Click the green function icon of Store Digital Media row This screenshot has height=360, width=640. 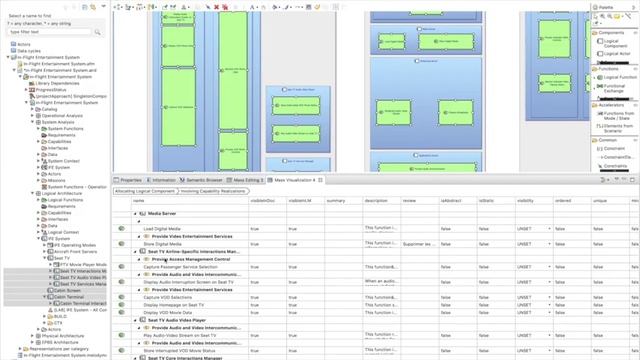(x=121, y=244)
